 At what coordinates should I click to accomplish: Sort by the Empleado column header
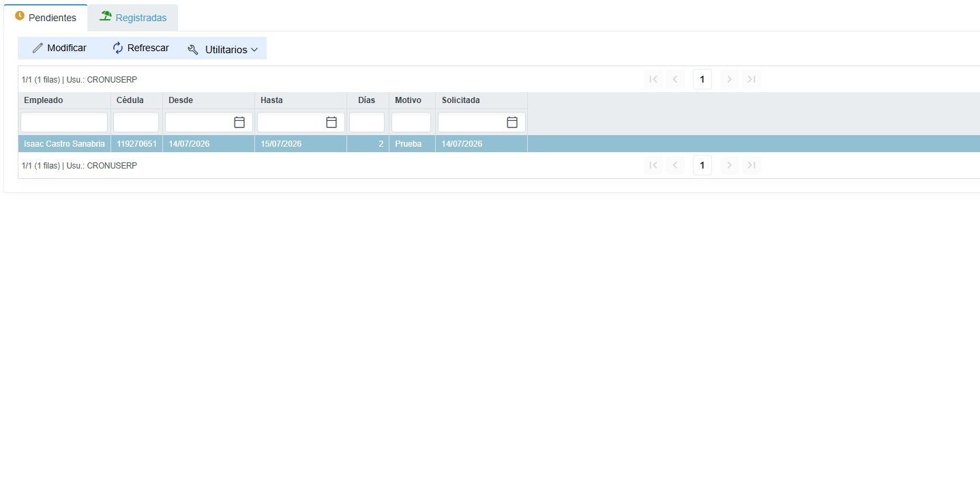pyautogui.click(x=64, y=100)
